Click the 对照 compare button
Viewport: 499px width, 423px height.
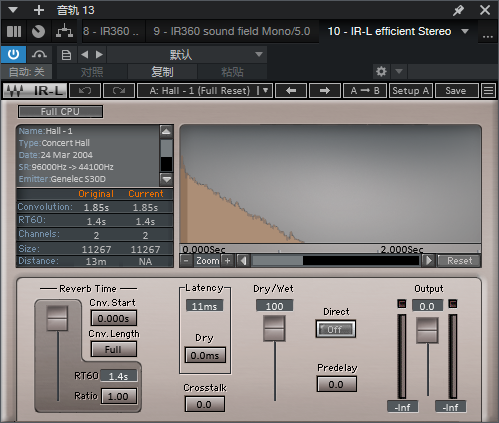click(x=92, y=72)
